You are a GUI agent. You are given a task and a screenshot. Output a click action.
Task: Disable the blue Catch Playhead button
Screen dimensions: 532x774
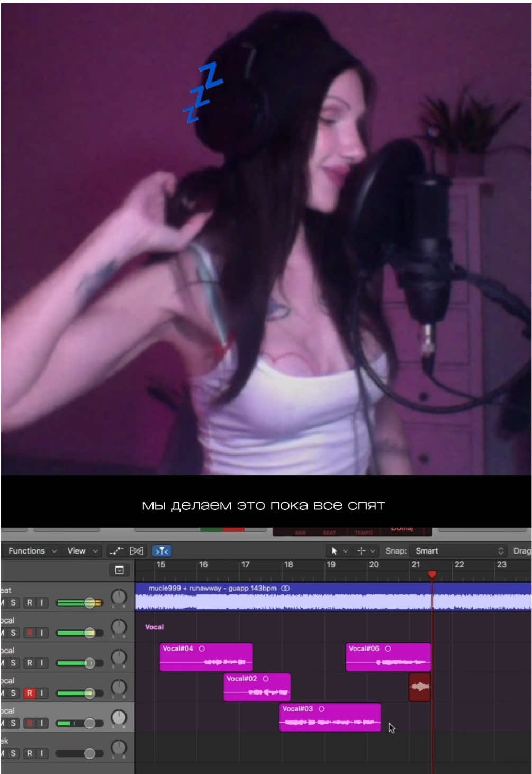(x=162, y=551)
